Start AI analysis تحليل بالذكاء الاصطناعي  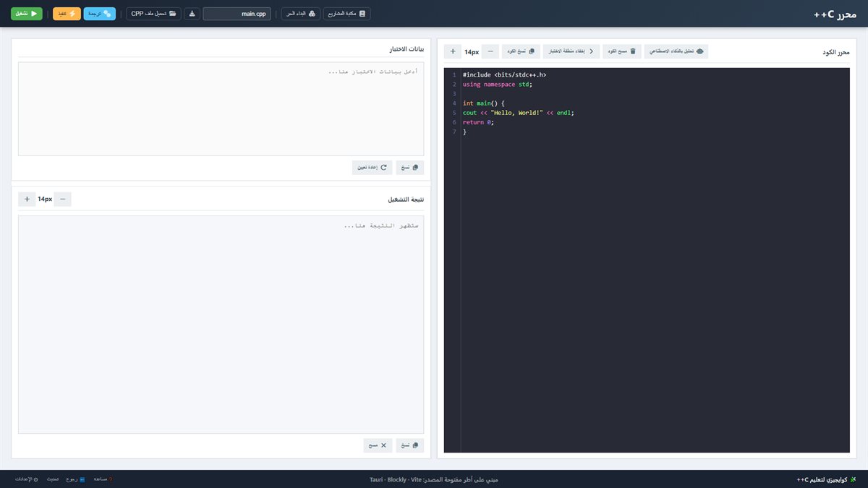pos(676,51)
